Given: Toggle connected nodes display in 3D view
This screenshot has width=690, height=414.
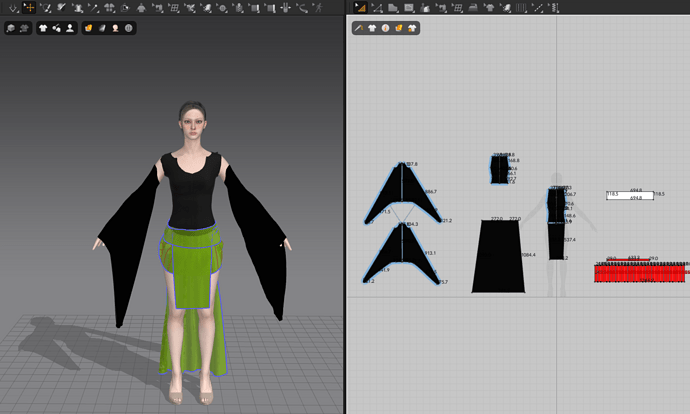Looking at the screenshot, I should (56, 28).
